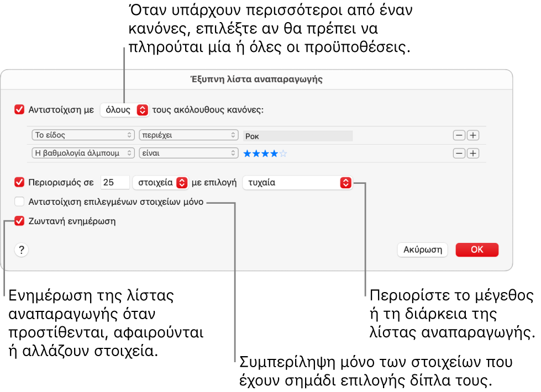Open the τυχαία selection dropdown
Screen dimensions: 541x392
click(297, 183)
